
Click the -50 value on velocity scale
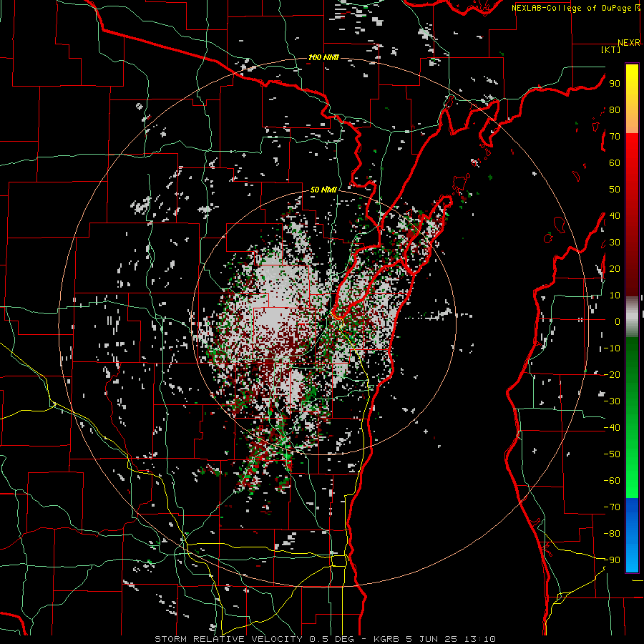click(x=612, y=454)
